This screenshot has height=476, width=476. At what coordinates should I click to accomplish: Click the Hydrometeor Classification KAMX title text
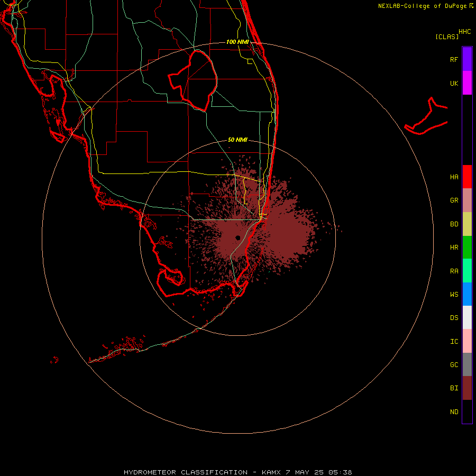pos(237,472)
